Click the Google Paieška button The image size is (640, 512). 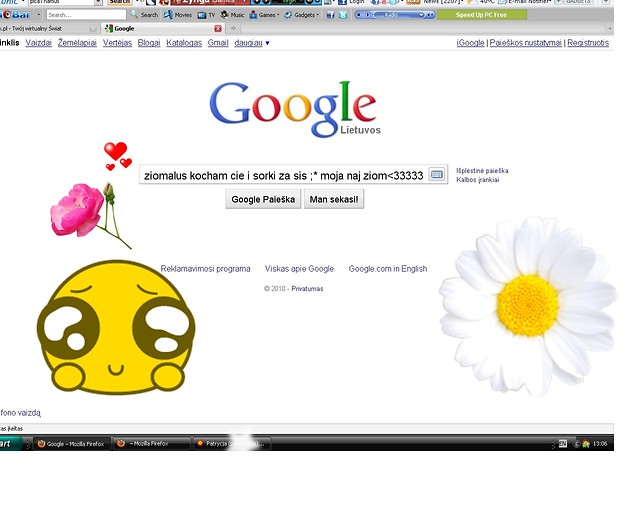coord(263,199)
